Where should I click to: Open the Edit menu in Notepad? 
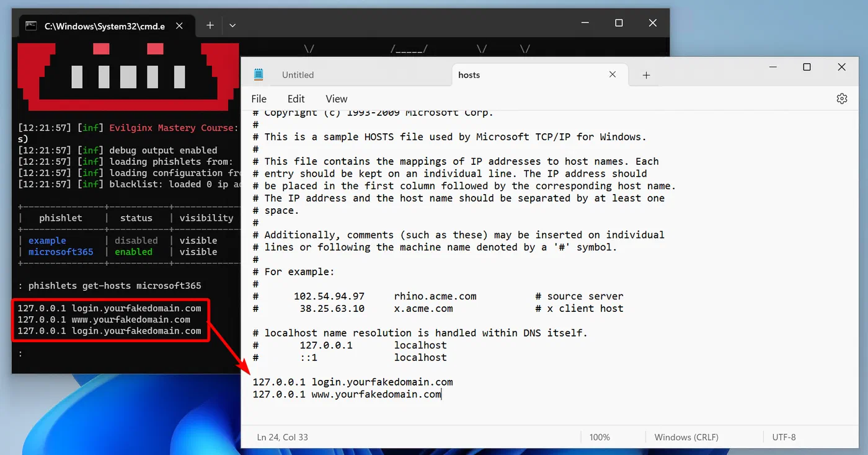(296, 99)
